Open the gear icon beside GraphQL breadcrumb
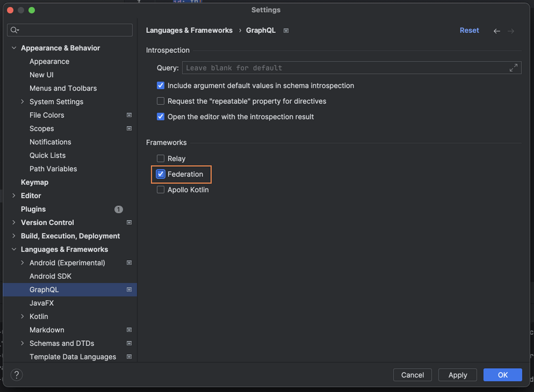 [x=285, y=31]
